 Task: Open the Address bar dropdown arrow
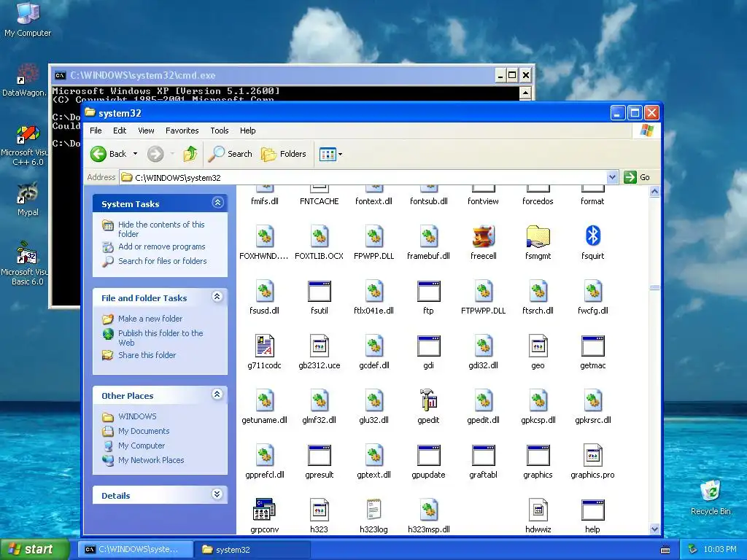(612, 178)
